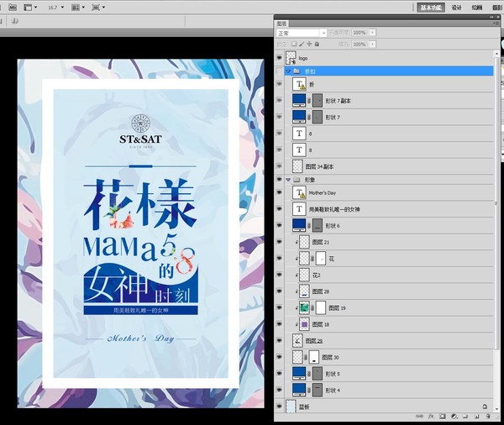The width and height of the screenshot is (504, 425).
Task: Collapse the 形象 layer group
Action: tap(288, 180)
